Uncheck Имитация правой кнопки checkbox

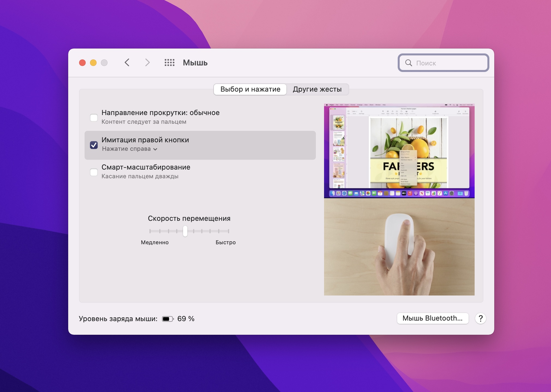click(94, 145)
